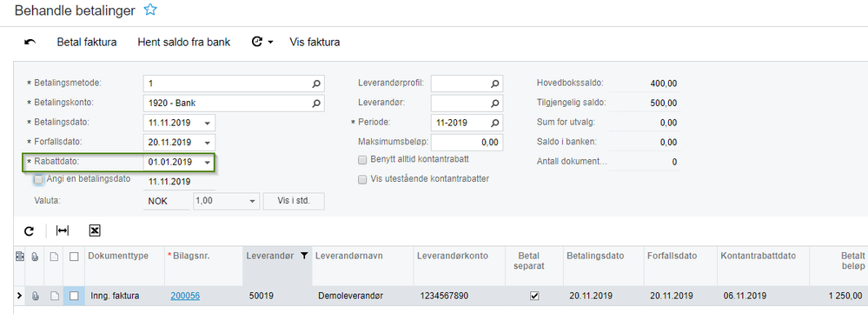Click discount date 06.11.2019 cell
This screenshot has height=314, width=868.
pyautogui.click(x=745, y=297)
